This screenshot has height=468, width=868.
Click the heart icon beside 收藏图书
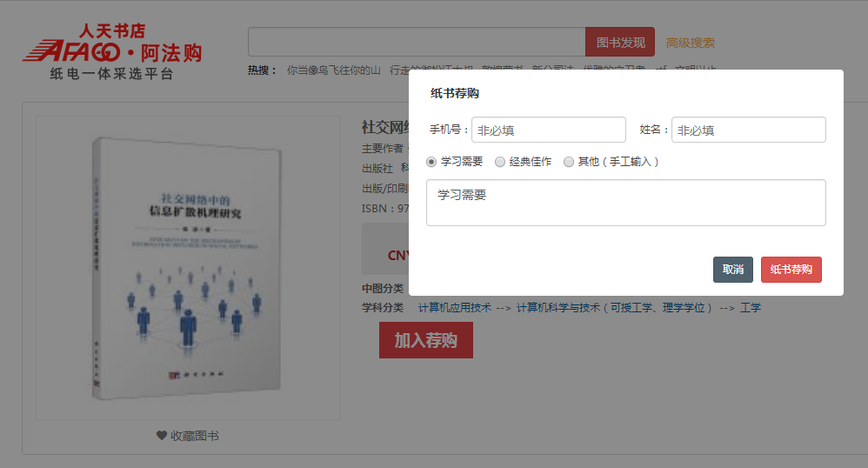pyautogui.click(x=161, y=436)
